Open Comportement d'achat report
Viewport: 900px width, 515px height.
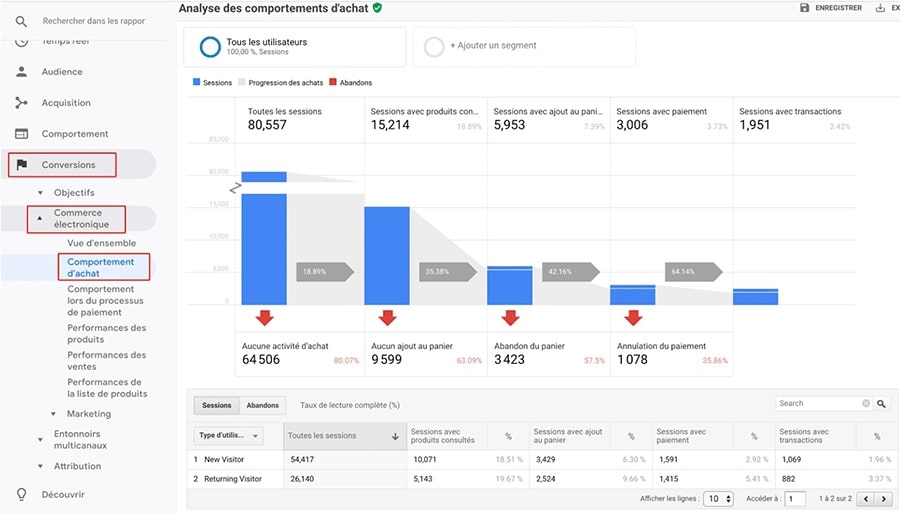tap(101, 268)
